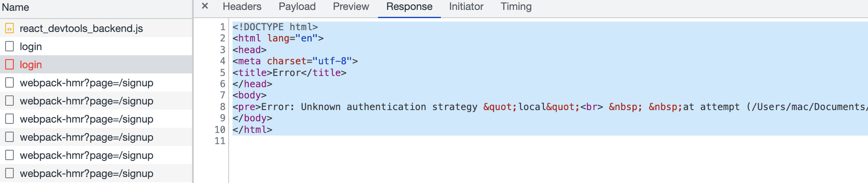Switch to the Payload tab
The width and height of the screenshot is (868, 183).
297,6
